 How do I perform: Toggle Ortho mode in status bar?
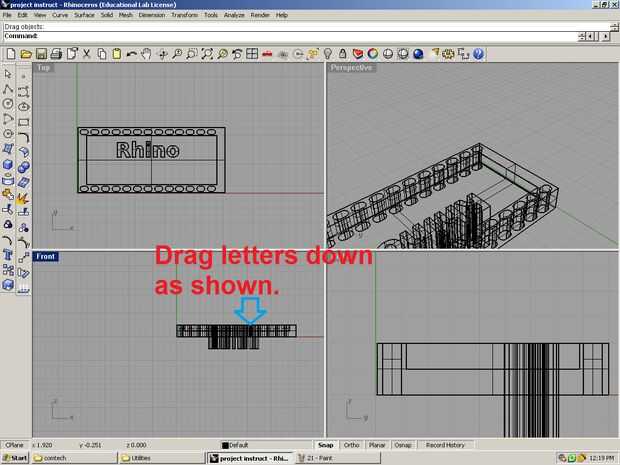(x=351, y=445)
